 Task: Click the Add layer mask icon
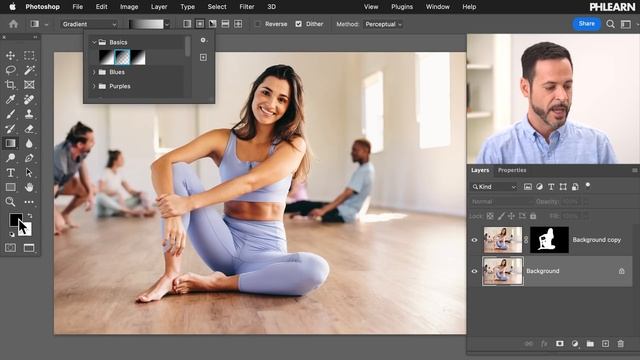[x=560, y=344]
